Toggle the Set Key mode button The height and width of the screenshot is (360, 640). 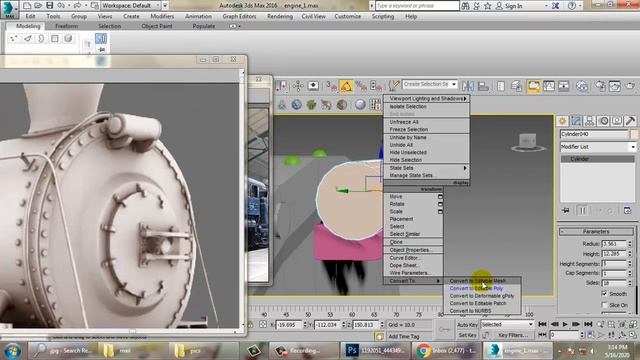[x=467, y=335]
